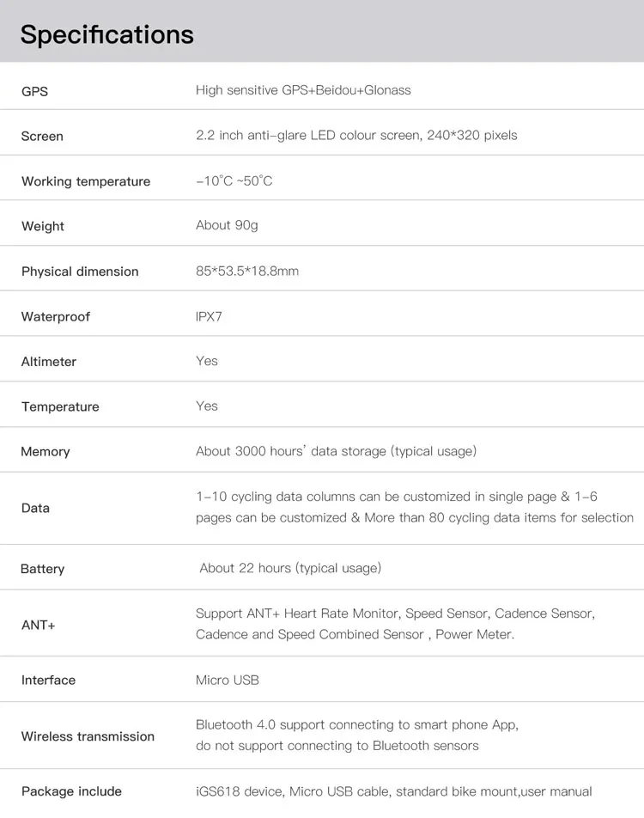Click the Micro USB interface value
Screen dimensions: 644x818
[228, 680]
